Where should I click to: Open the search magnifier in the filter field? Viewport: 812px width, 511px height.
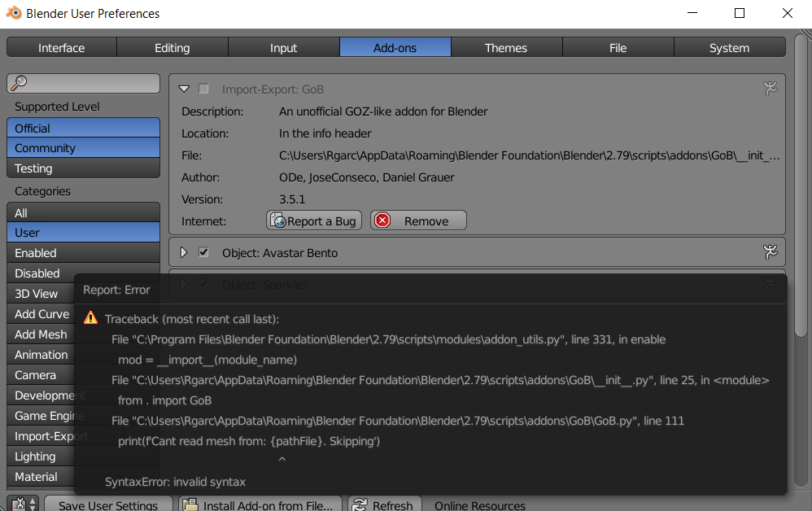point(17,82)
